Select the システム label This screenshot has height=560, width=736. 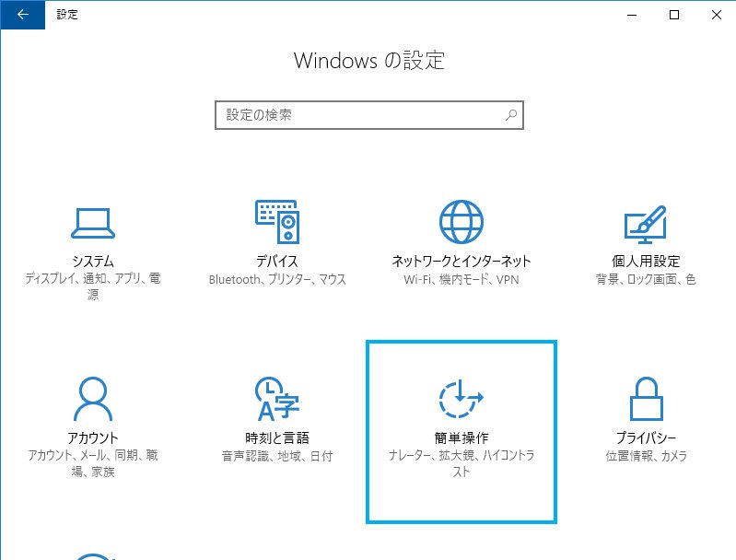click(x=93, y=261)
